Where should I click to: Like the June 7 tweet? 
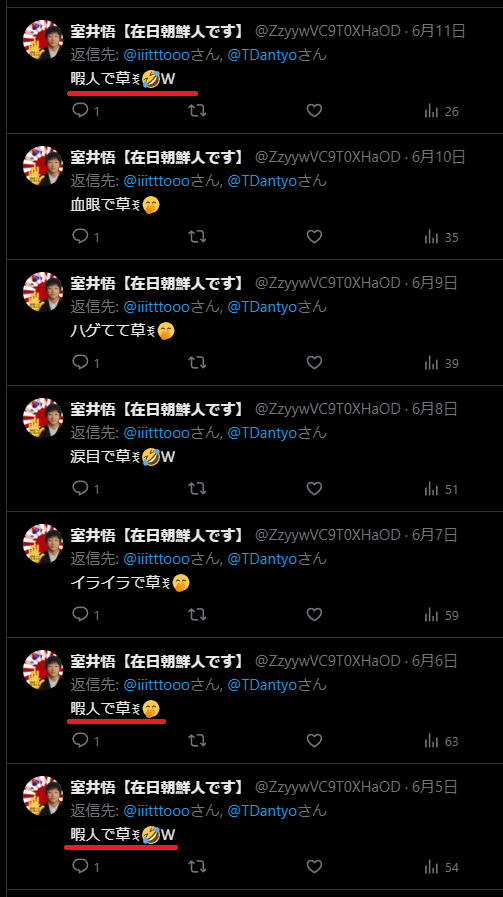314,614
